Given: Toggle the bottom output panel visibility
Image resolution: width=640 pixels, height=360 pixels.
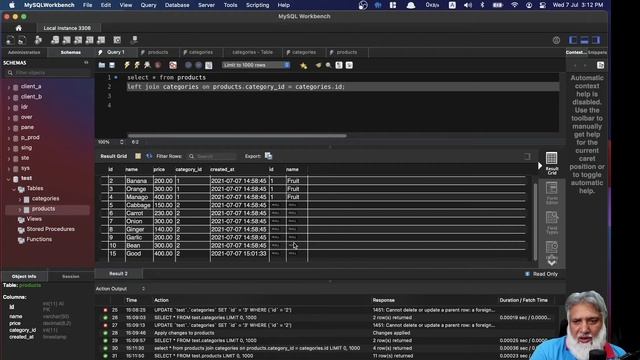Looking at the screenshot, I should (x=584, y=40).
